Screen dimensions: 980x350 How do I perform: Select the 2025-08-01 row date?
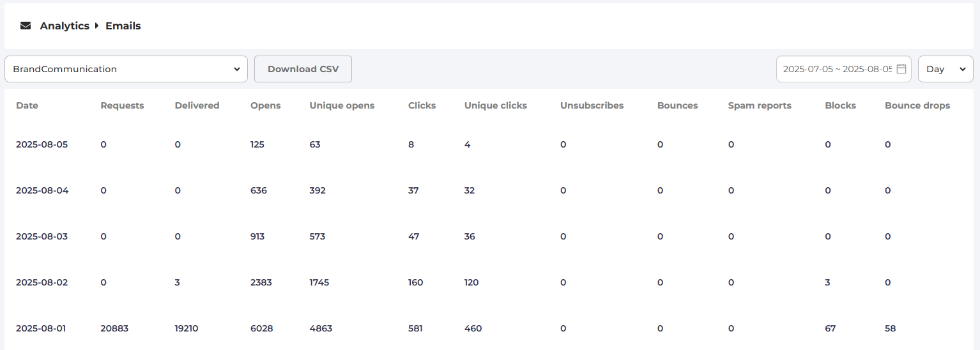coord(41,328)
